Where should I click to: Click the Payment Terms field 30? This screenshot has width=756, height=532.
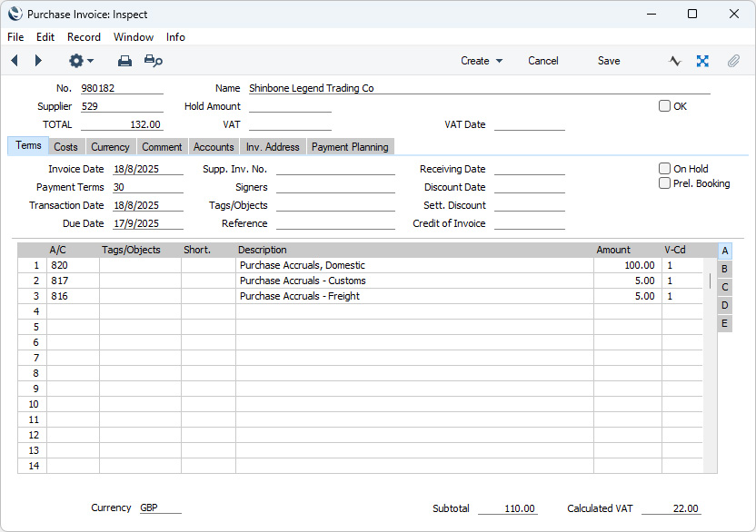coord(148,187)
